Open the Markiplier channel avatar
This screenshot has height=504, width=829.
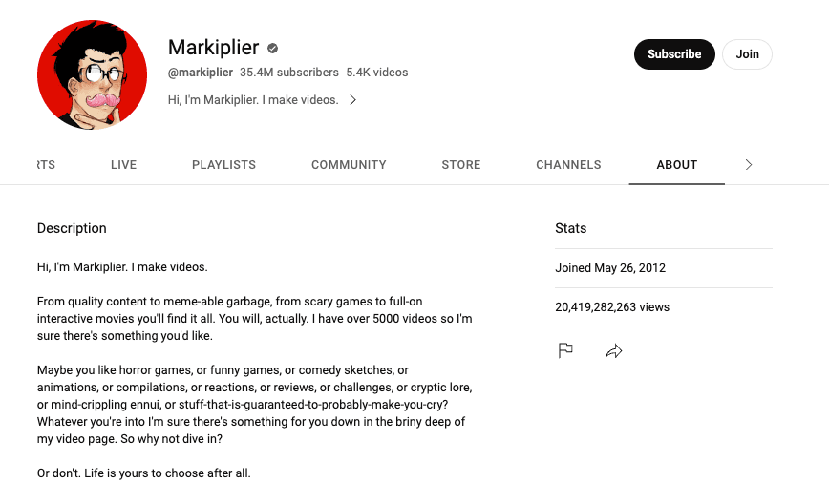[x=93, y=74]
